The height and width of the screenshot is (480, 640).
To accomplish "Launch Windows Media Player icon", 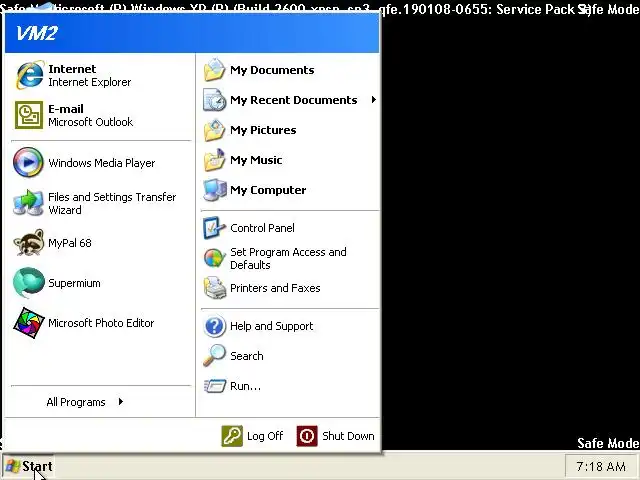I will (x=28, y=162).
